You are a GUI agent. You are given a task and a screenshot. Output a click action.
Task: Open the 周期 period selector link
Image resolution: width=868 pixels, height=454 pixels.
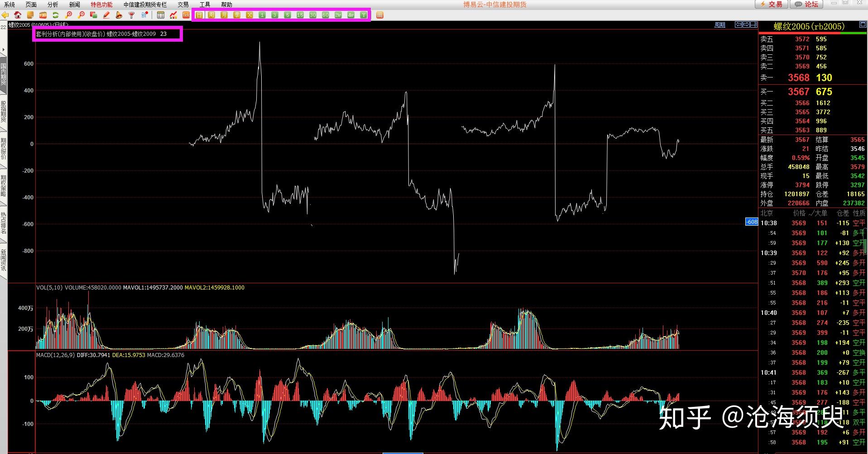point(719,25)
